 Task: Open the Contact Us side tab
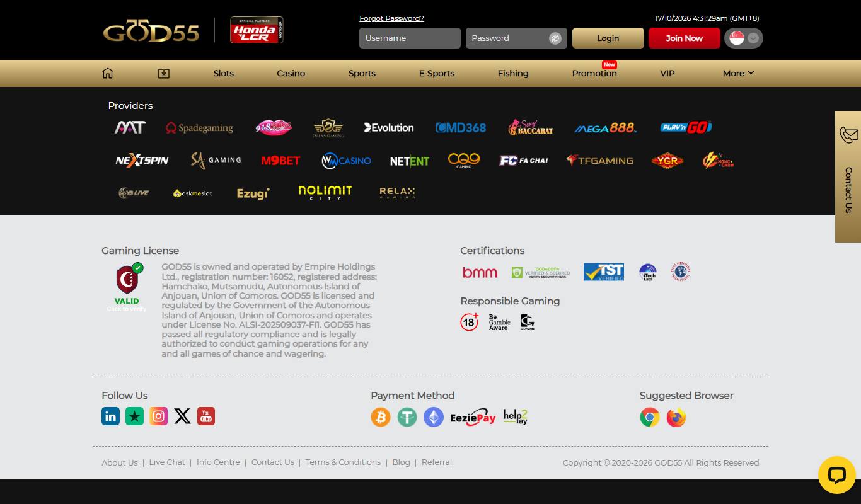[848, 176]
